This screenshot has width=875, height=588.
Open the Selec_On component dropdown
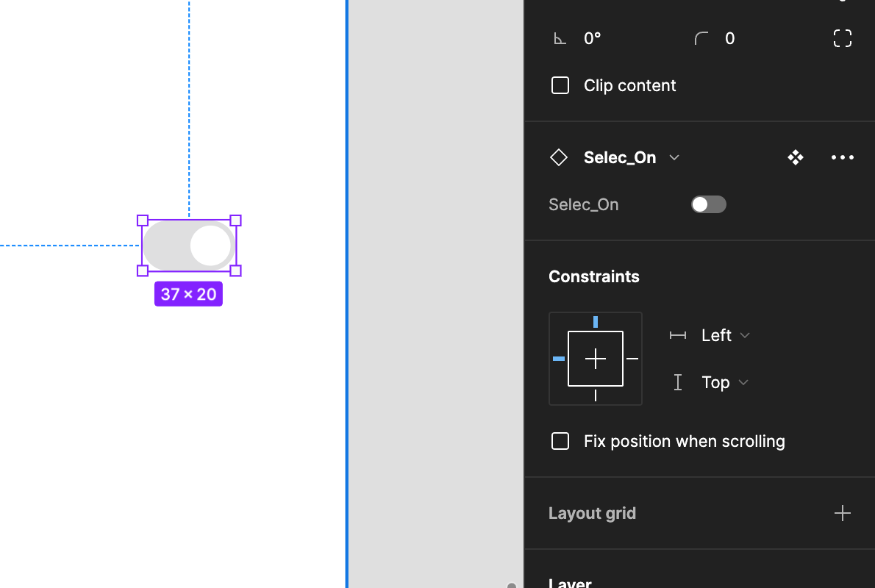pos(674,157)
